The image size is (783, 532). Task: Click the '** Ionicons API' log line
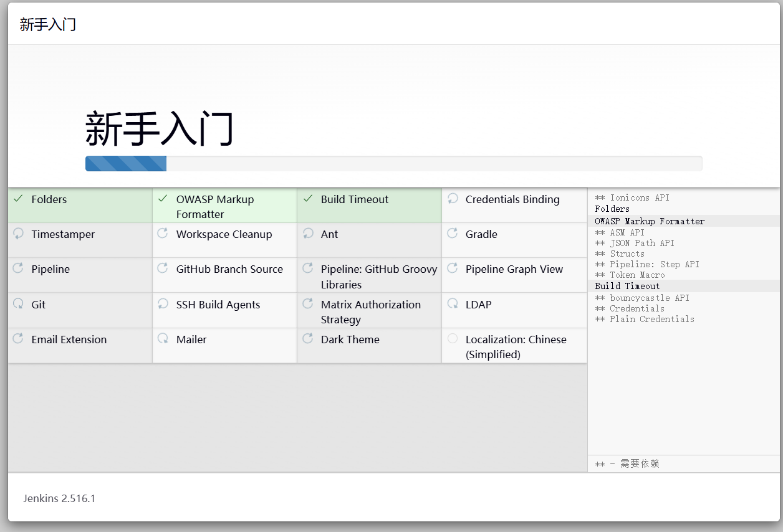(632, 197)
